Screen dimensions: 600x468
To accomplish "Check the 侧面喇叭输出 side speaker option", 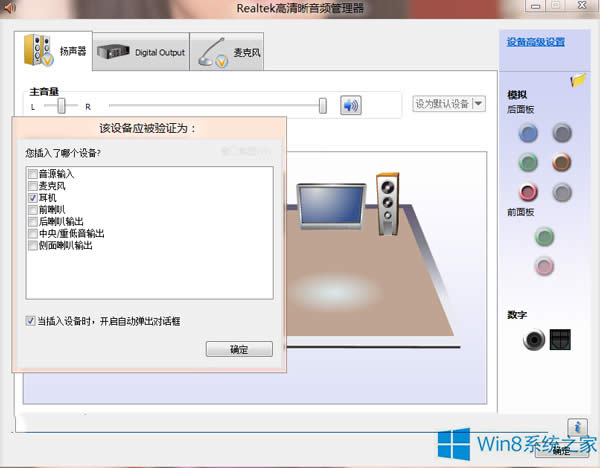I will tap(33, 245).
